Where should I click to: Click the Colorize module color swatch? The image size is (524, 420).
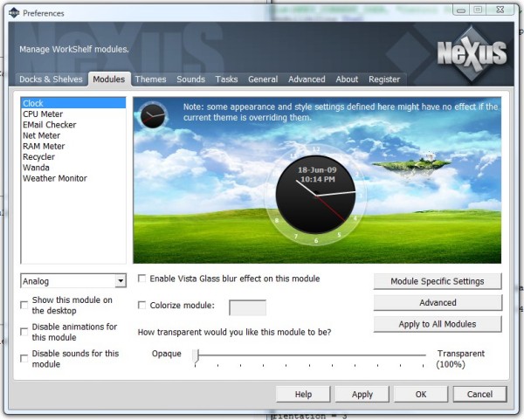[248, 307]
